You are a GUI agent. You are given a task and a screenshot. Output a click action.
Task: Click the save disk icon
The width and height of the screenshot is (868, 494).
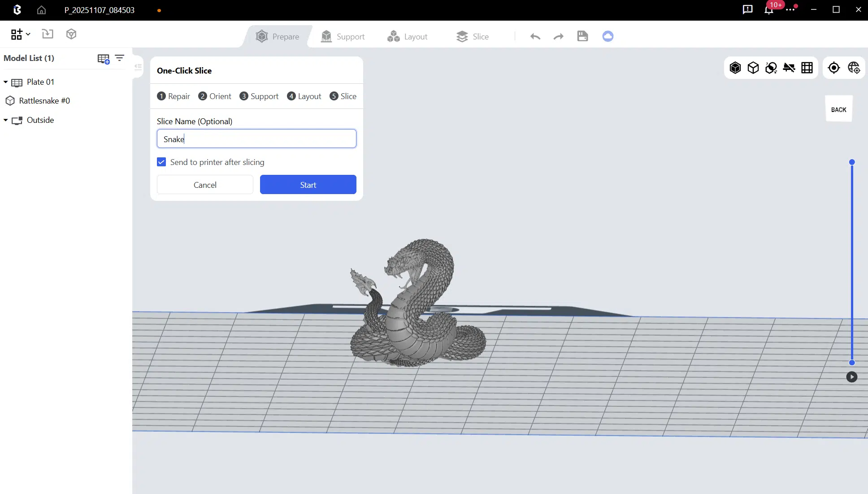582,36
